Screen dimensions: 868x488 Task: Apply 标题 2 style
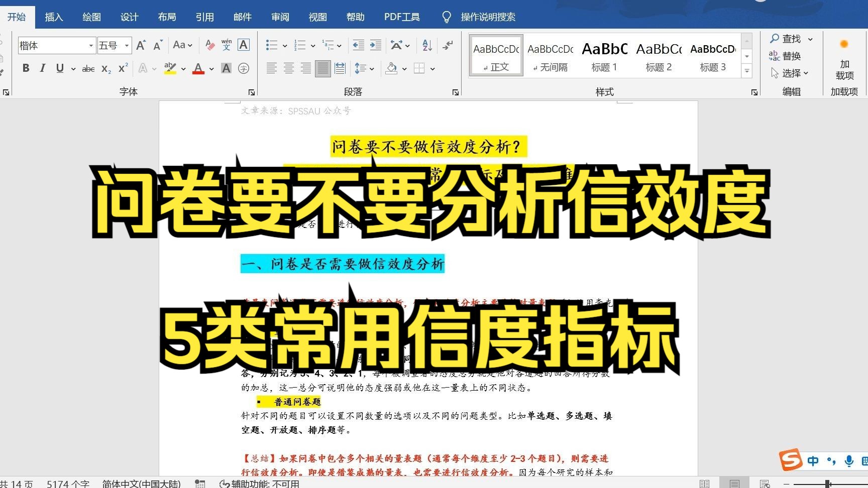pos(659,56)
